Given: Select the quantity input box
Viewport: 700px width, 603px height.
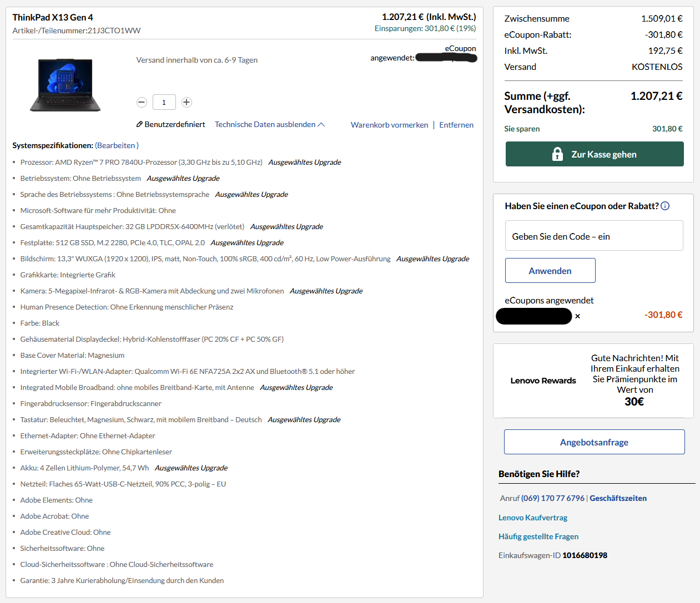Looking at the screenshot, I should (x=164, y=102).
